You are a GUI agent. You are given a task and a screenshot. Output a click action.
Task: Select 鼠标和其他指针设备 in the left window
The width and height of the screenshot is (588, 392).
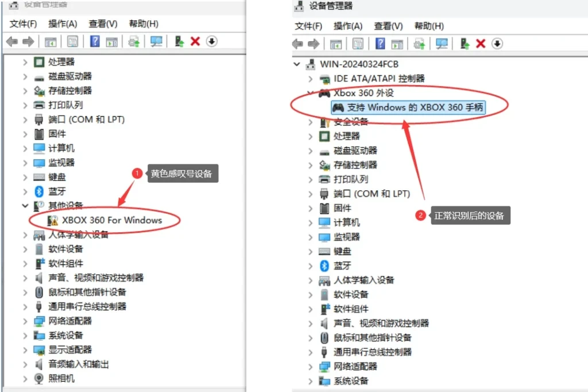[87, 292]
